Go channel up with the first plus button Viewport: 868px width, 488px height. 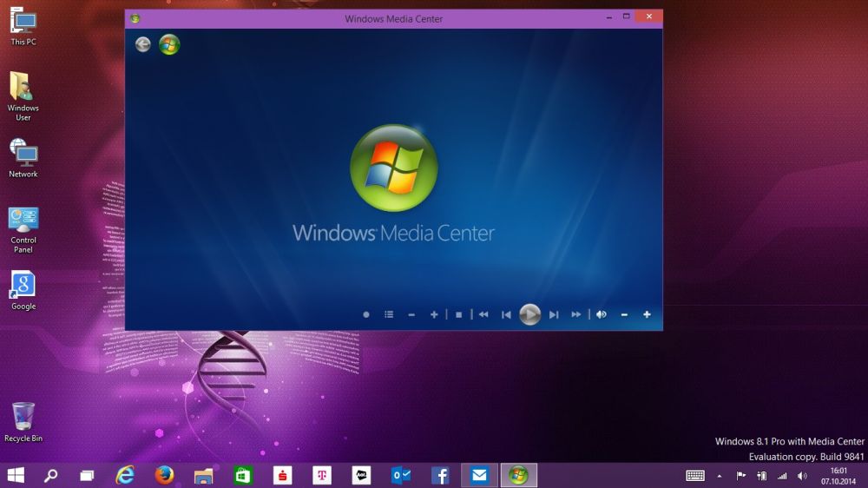pos(434,314)
